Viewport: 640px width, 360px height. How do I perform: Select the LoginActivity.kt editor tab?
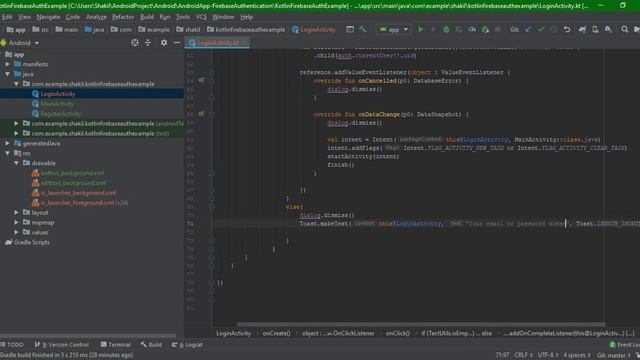pyautogui.click(x=217, y=43)
